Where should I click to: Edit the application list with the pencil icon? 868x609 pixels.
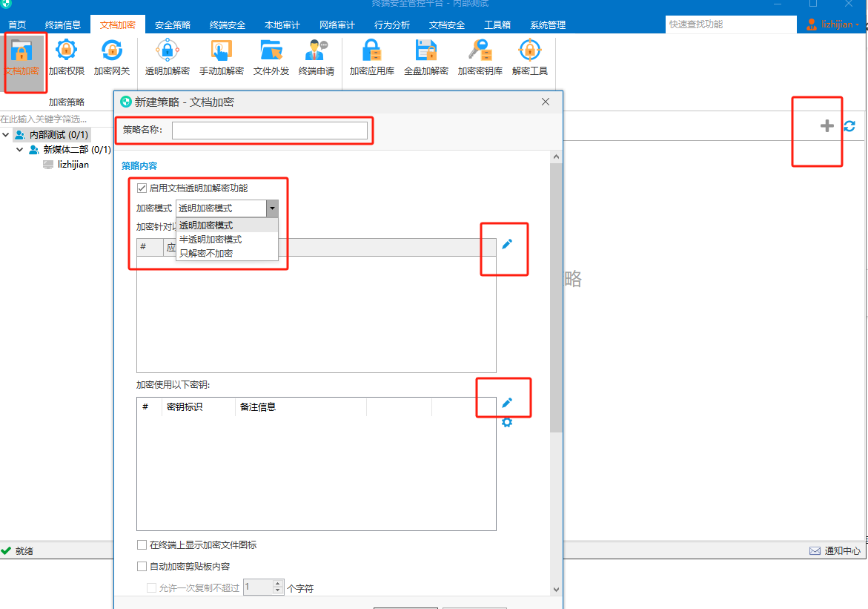point(507,244)
